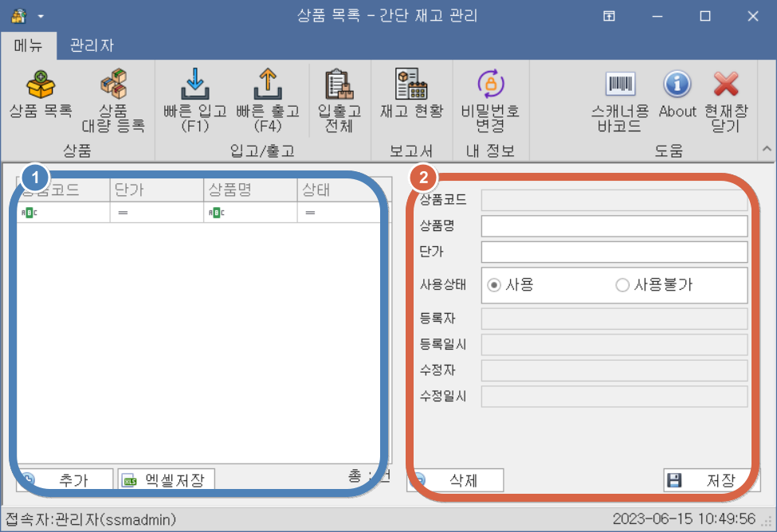Select the 사용 radio button
This screenshot has width=777, height=532.
coord(494,285)
